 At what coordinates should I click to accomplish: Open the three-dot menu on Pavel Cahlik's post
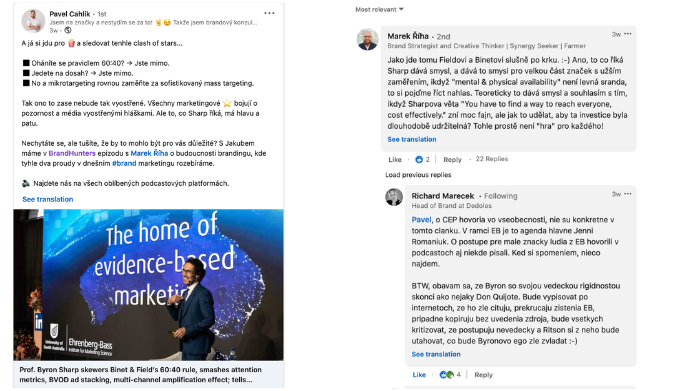[269, 13]
